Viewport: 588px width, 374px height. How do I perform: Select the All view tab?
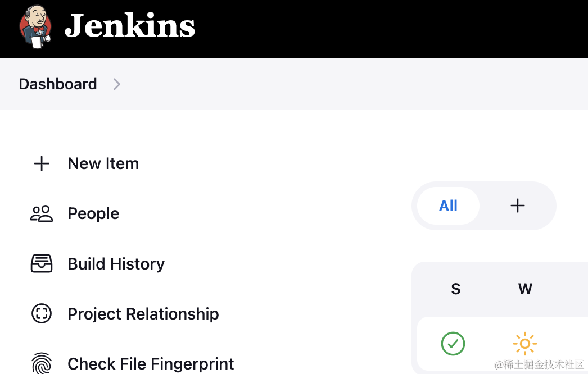tap(448, 206)
